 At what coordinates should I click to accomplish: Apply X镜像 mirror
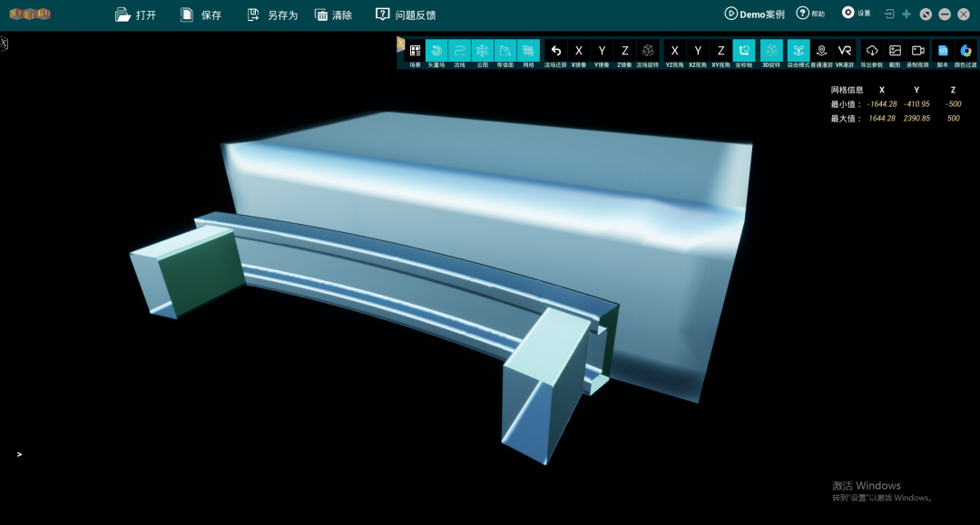pyautogui.click(x=579, y=54)
